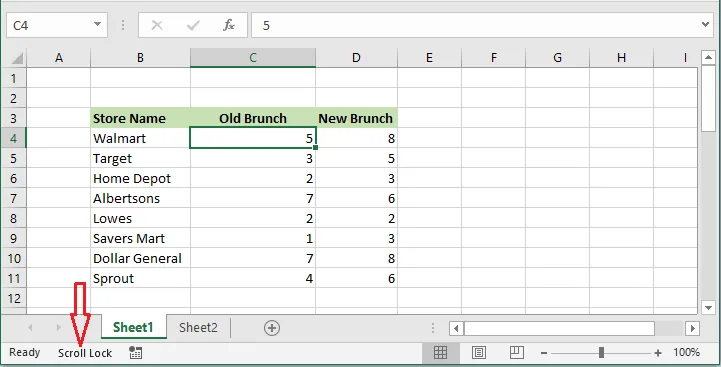The image size is (721, 367).
Task: Select column H header
Action: (621, 58)
